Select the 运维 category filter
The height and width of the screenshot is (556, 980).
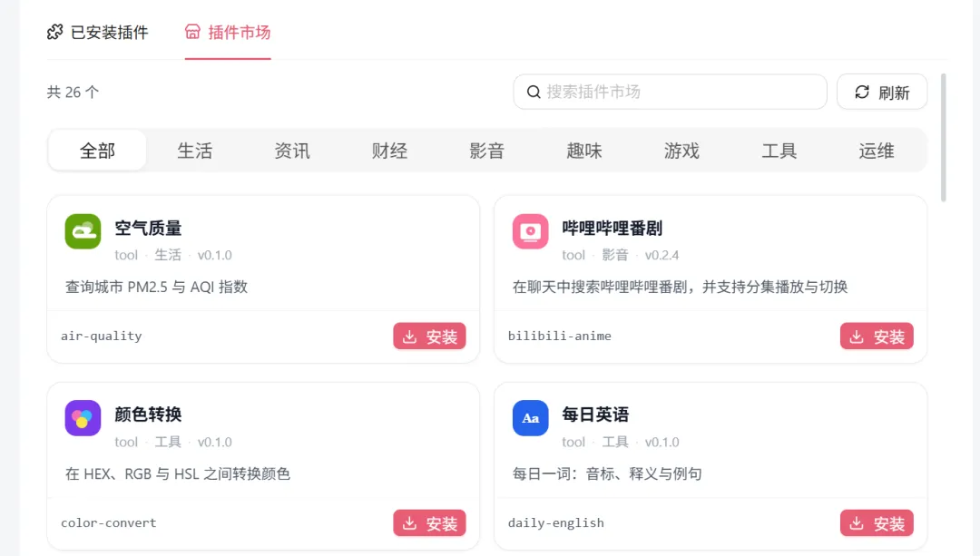coord(877,151)
